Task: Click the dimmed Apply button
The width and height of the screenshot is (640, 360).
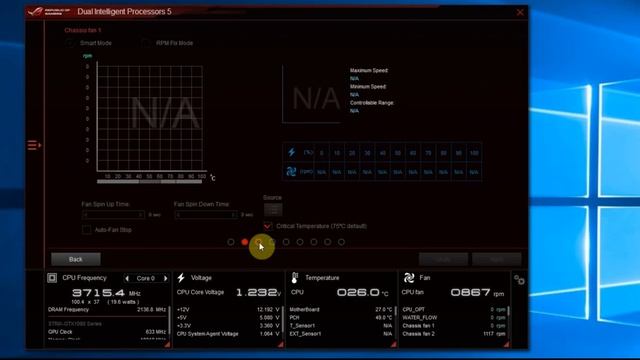Action: click(497, 259)
